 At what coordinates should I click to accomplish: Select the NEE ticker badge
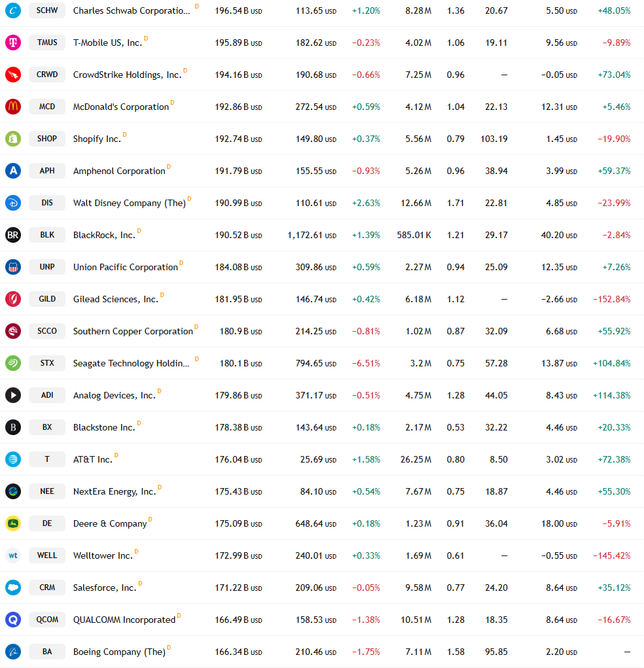[x=47, y=491]
